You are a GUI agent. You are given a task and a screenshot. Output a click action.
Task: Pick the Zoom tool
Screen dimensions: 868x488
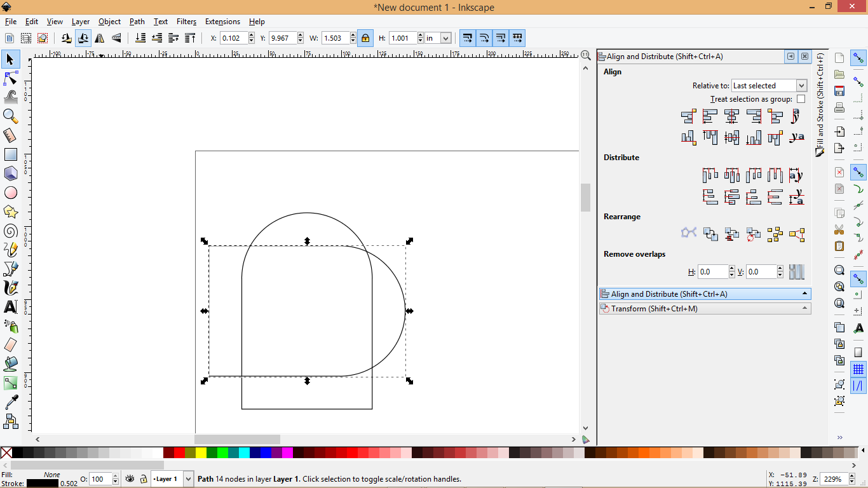click(x=10, y=116)
